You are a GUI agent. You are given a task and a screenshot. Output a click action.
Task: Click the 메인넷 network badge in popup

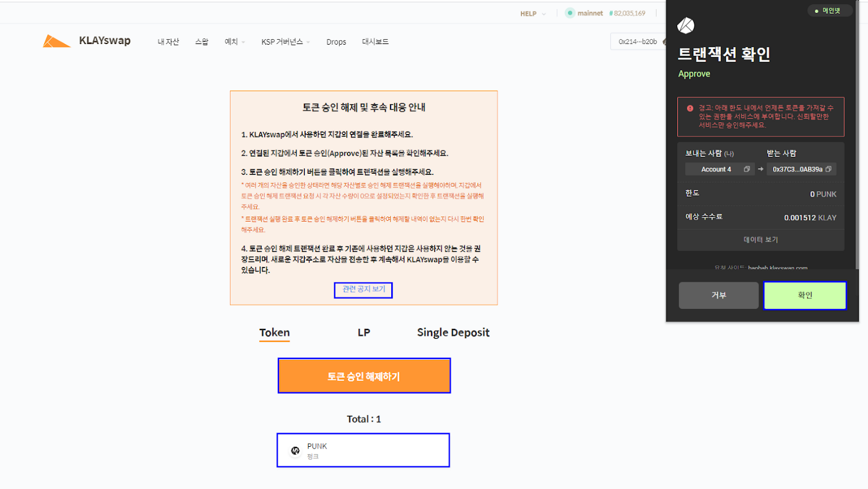click(830, 11)
